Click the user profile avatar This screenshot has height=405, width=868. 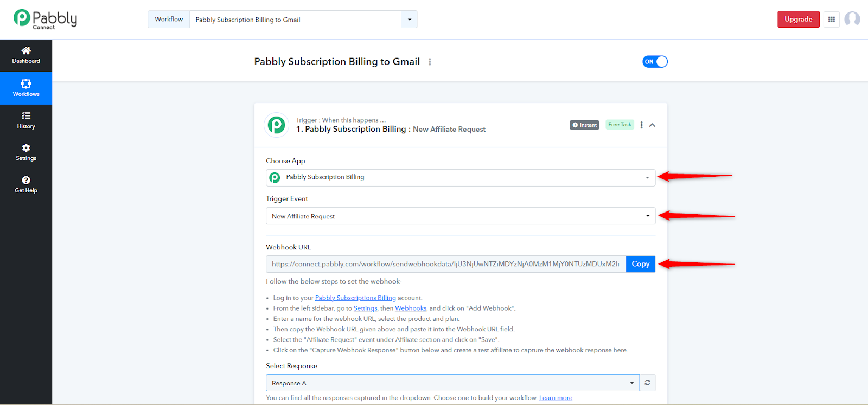(x=852, y=19)
